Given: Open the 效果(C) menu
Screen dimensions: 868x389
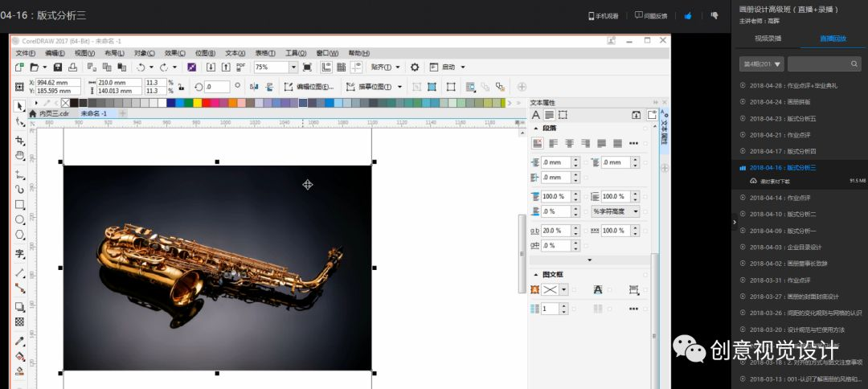Looking at the screenshot, I should pos(175,53).
